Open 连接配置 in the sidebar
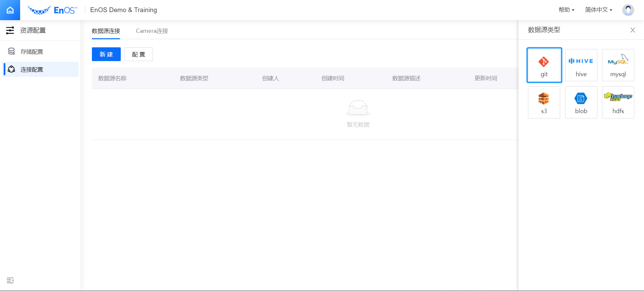Image resolution: width=644 pixels, height=291 pixels. click(32, 69)
